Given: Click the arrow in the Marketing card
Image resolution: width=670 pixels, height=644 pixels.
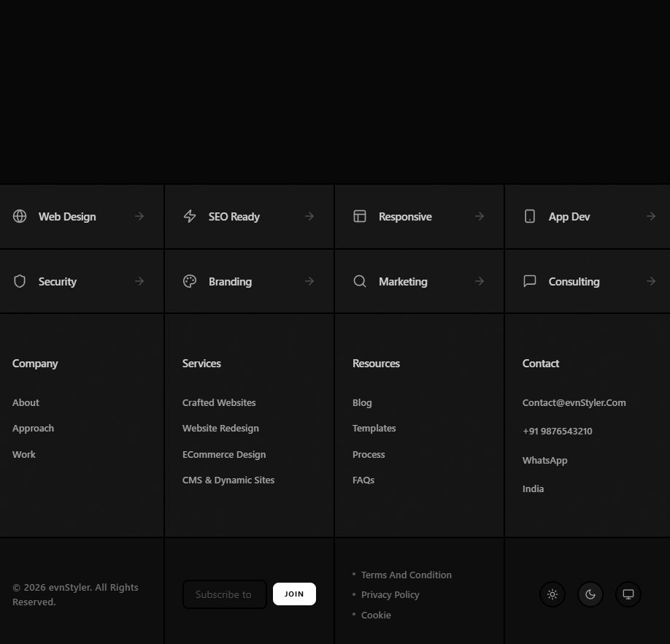Looking at the screenshot, I should click(480, 281).
